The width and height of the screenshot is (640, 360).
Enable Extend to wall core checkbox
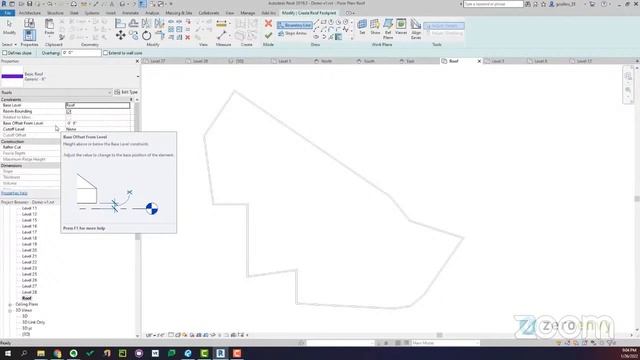click(105, 53)
